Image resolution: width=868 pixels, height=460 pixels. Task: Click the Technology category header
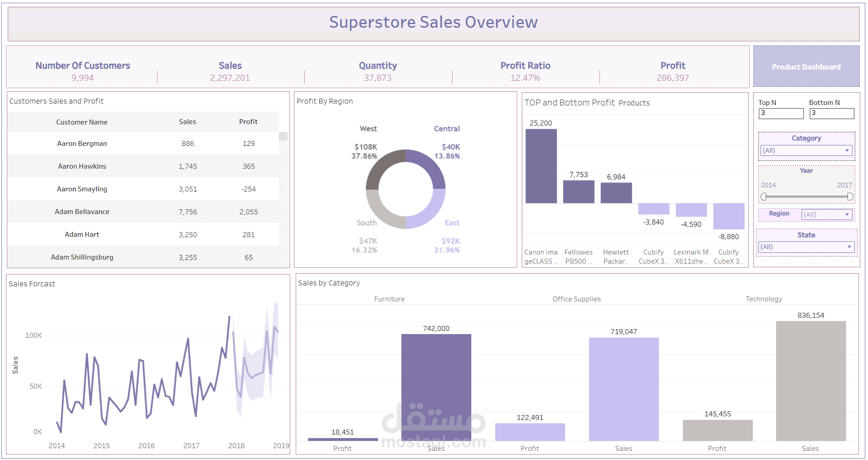pos(763,299)
